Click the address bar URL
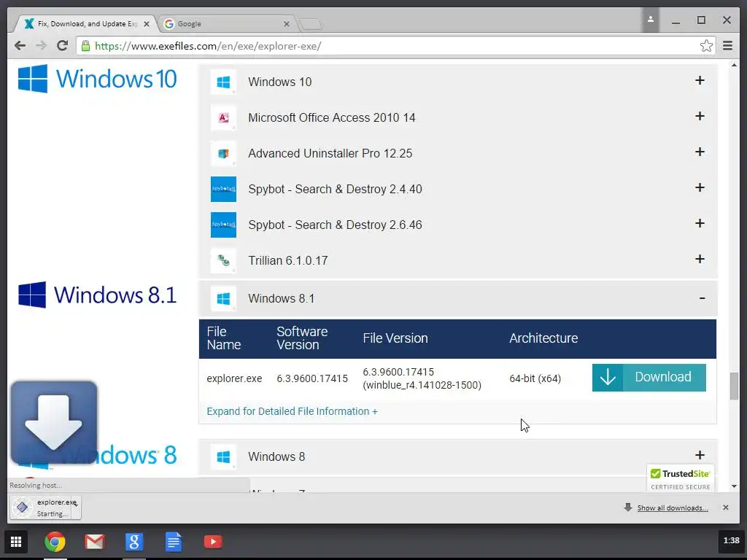This screenshot has height=560, width=747. (208, 46)
